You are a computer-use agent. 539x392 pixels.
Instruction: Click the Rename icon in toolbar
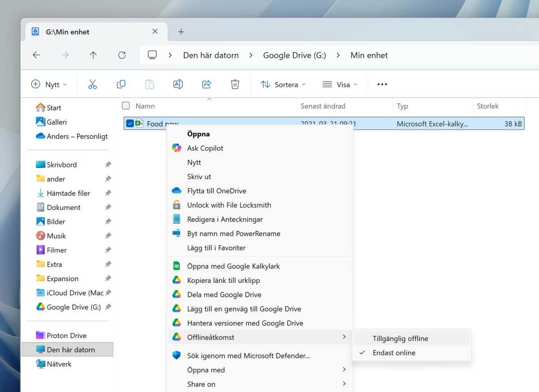point(178,84)
